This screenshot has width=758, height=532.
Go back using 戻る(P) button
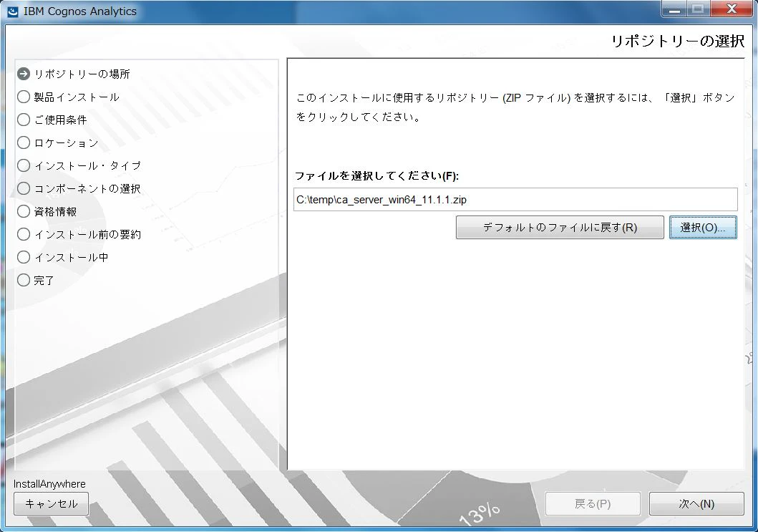[593, 504]
